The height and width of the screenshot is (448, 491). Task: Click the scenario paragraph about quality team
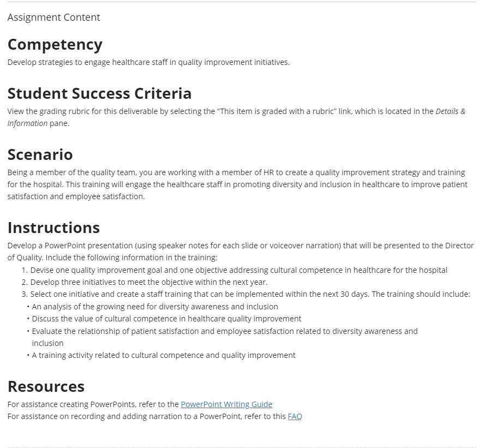click(x=237, y=184)
